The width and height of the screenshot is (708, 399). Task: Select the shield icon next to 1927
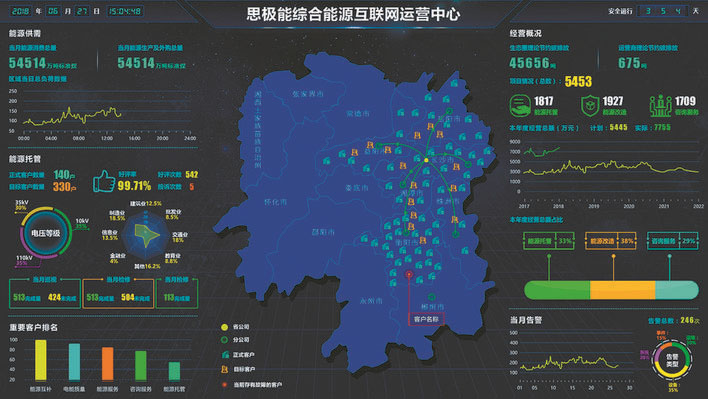pos(590,106)
